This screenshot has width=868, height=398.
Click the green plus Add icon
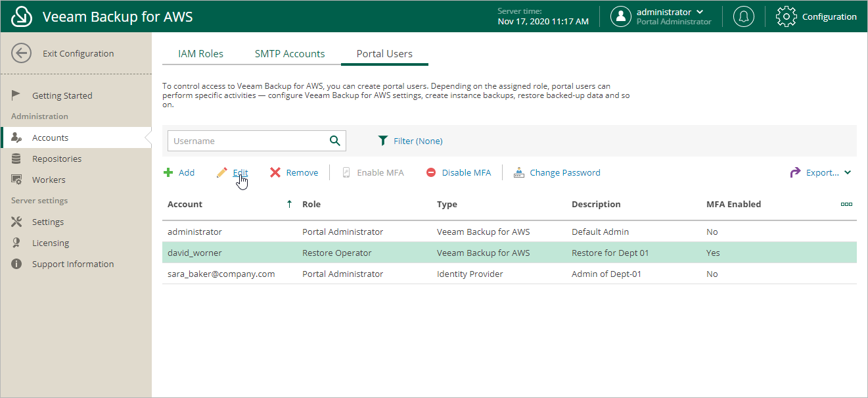coord(169,172)
